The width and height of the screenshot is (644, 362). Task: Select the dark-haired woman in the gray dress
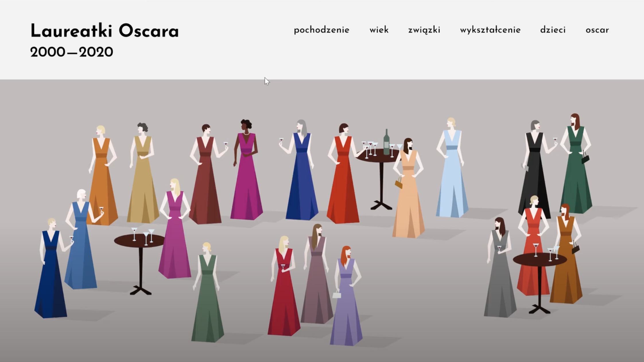pyautogui.click(x=500, y=267)
